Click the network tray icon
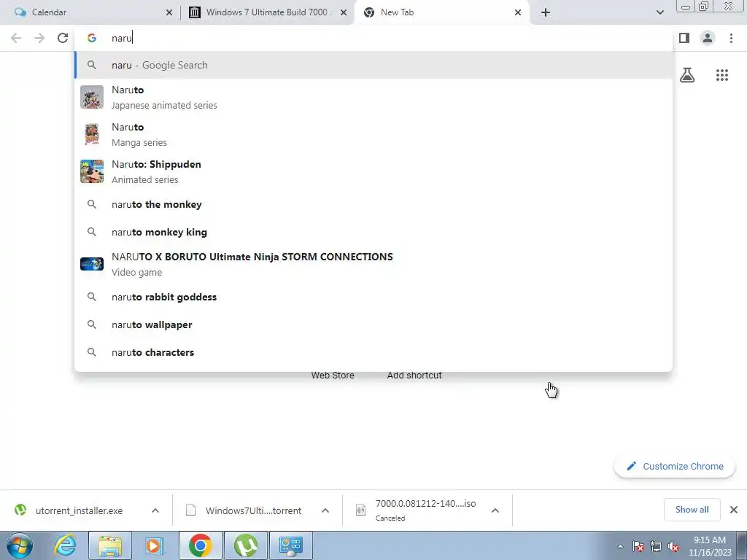Screen dimensions: 747x560 (x=656, y=546)
